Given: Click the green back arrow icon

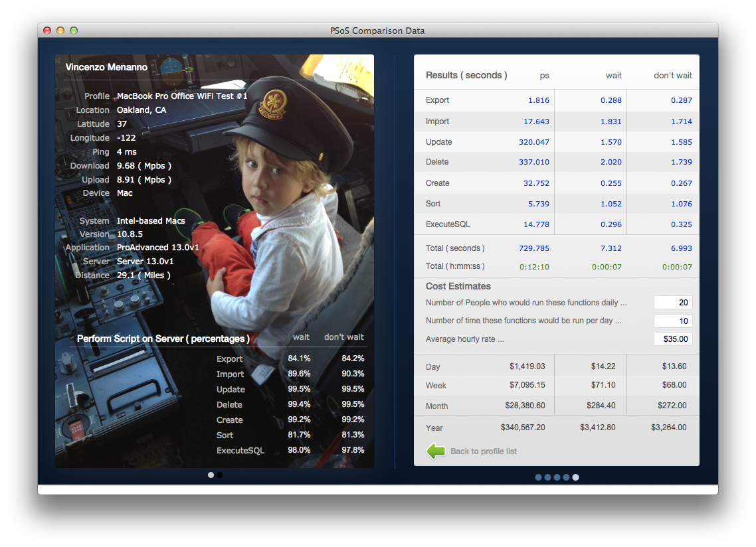Looking at the screenshot, I should tap(436, 451).
